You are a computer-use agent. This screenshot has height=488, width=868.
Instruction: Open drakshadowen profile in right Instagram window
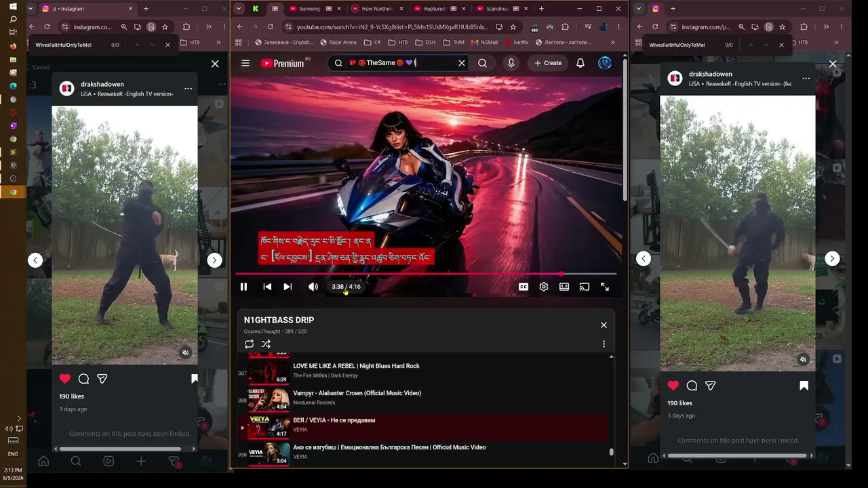click(711, 74)
